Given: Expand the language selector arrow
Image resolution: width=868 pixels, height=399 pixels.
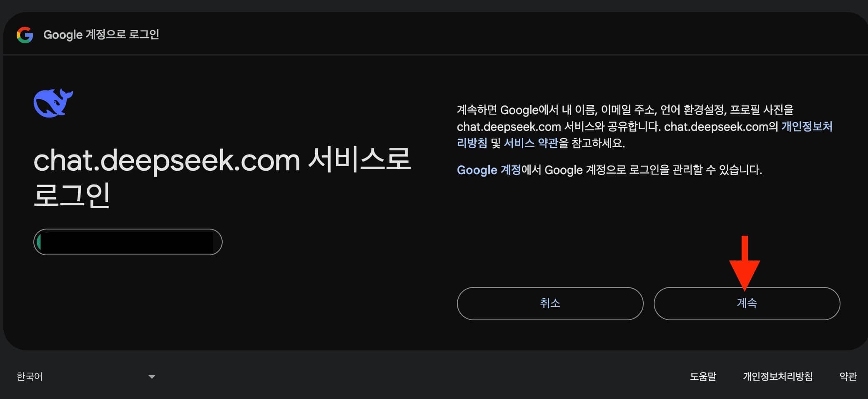Looking at the screenshot, I should coord(152,377).
